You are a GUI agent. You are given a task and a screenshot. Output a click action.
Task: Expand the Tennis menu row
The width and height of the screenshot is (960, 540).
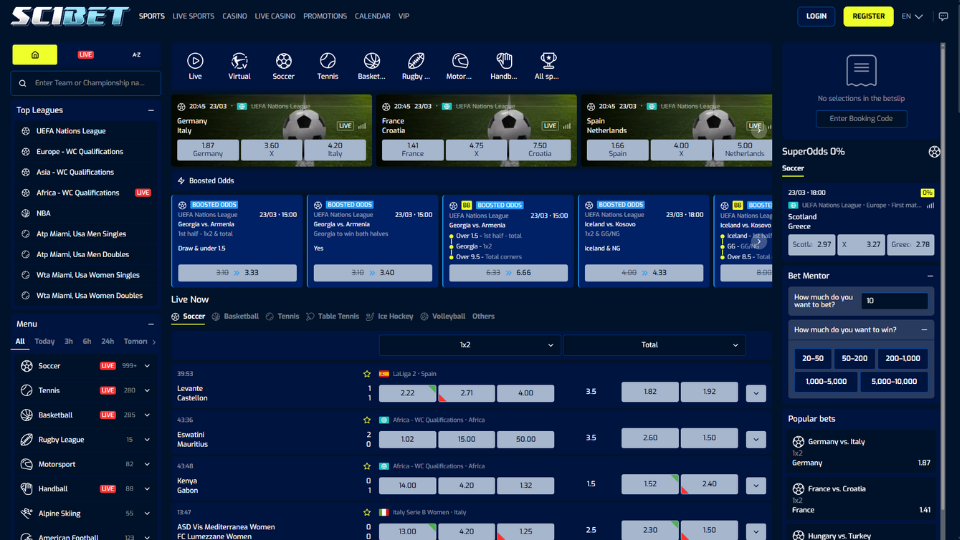pos(148,391)
